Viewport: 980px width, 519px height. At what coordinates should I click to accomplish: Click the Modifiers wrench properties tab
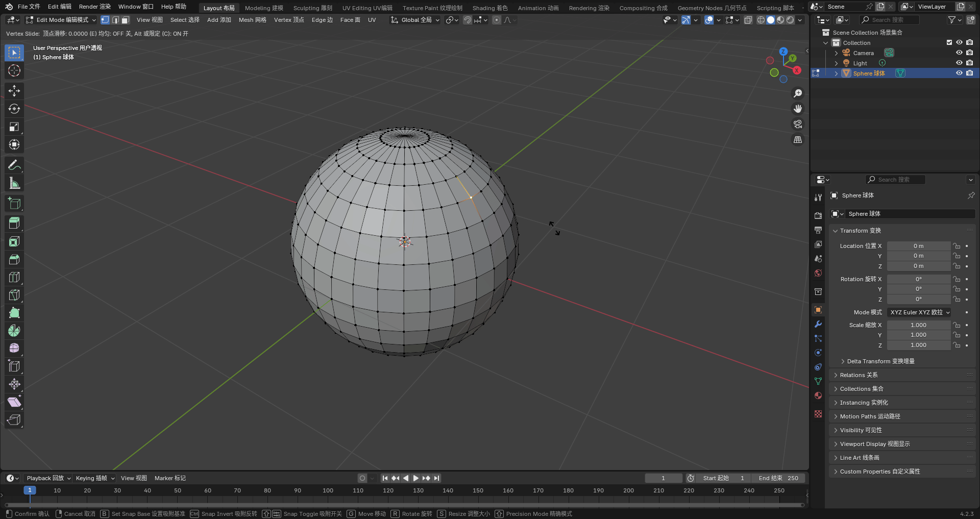[x=818, y=324]
